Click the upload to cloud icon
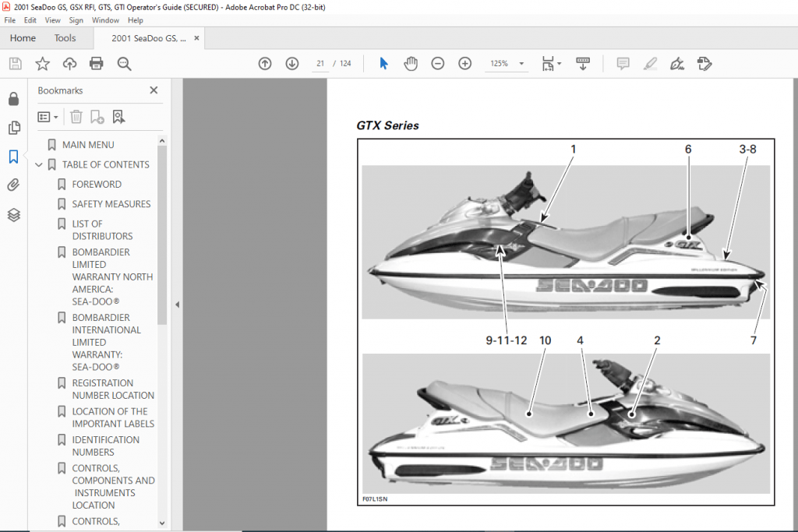This screenshot has width=798, height=532. pyautogui.click(x=69, y=64)
